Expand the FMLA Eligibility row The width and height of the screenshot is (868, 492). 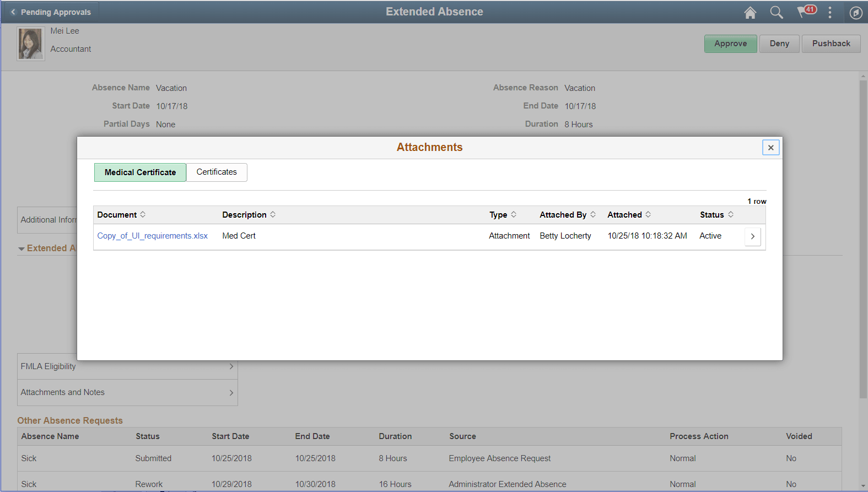[127, 366]
